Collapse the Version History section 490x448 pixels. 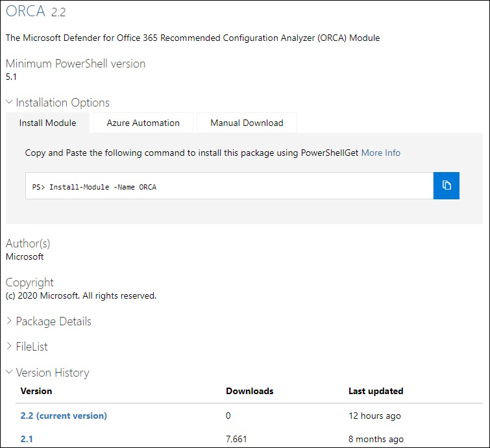click(47, 373)
